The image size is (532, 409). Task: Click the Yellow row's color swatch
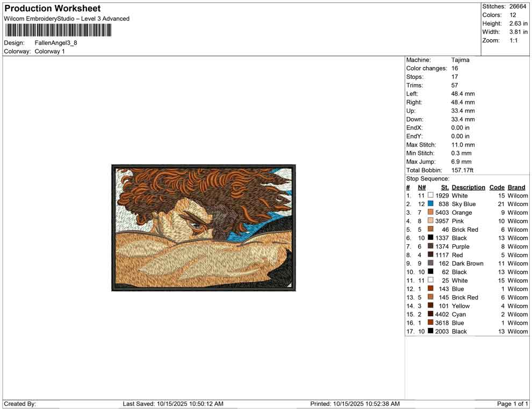[430, 305]
